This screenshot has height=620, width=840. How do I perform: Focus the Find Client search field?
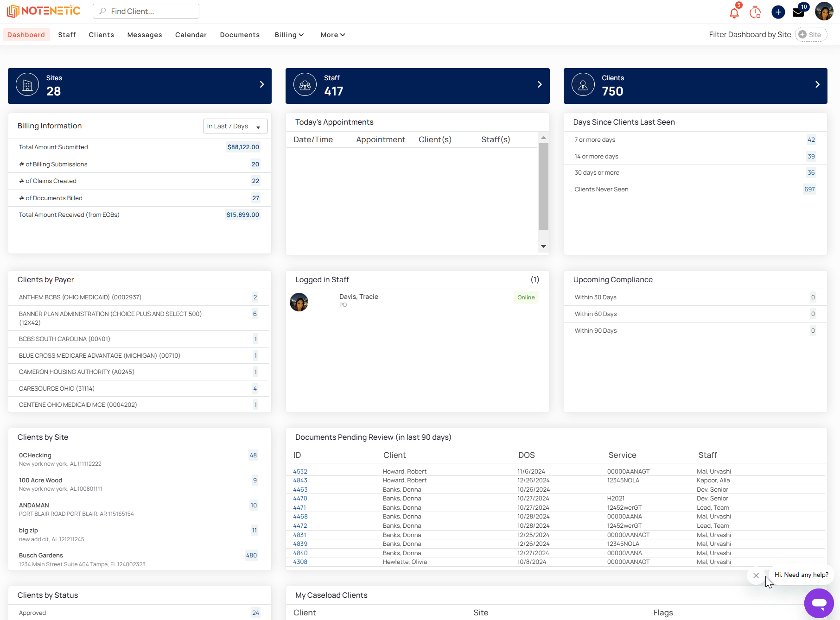click(146, 11)
